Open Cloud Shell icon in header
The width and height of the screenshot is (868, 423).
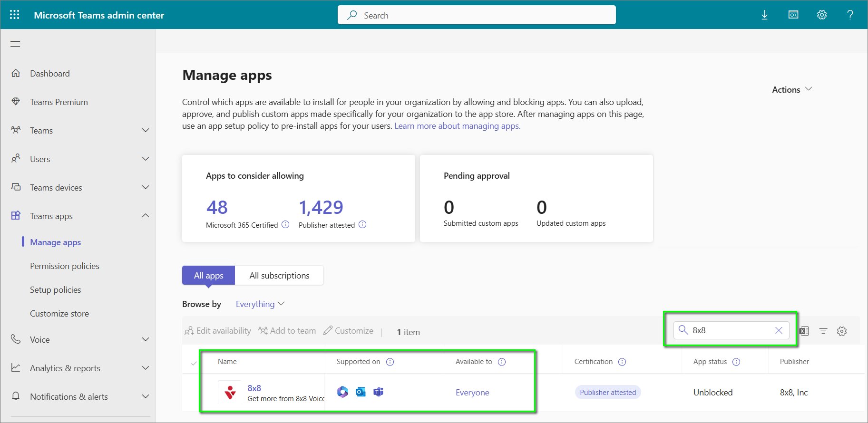coord(793,15)
